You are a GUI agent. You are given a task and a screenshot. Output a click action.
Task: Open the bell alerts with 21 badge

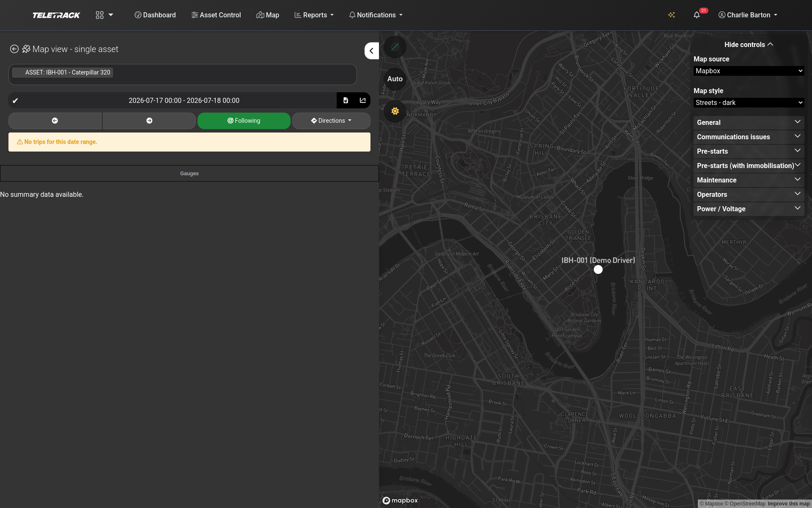point(697,15)
